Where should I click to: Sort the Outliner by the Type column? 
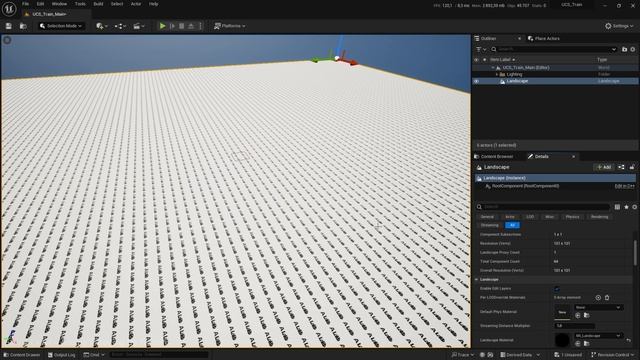click(x=602, y=60)
